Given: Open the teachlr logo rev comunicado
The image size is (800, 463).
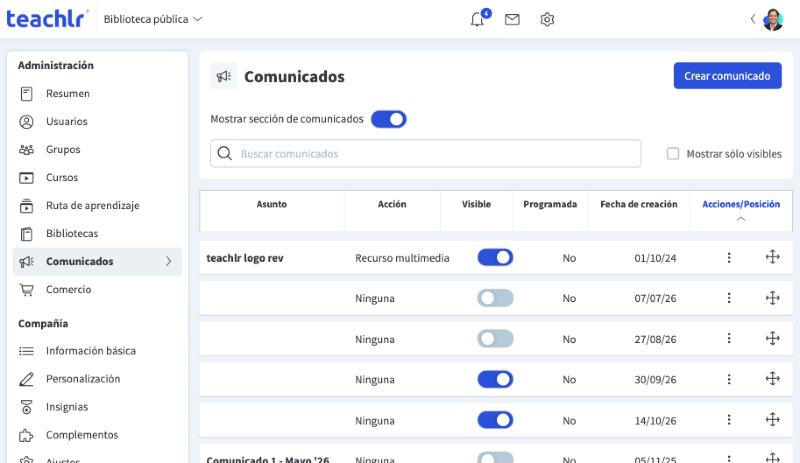Looking at the screenshot, I should pos(245,258).
